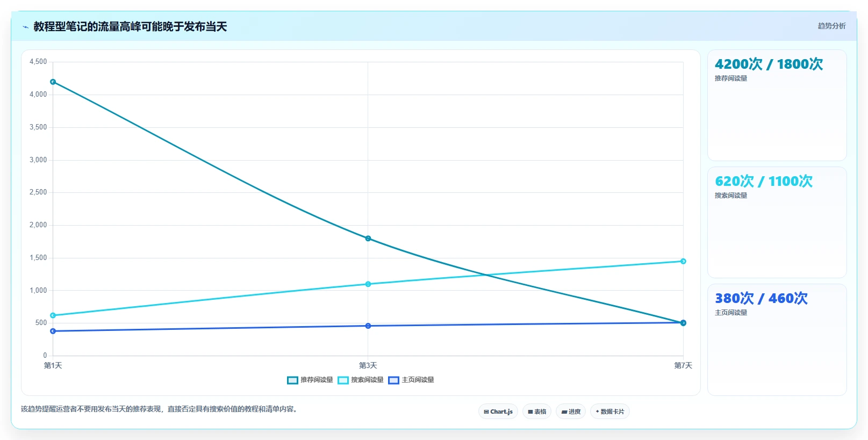
Task: Click the y-axis label 2,500
Action: [38, 192]
